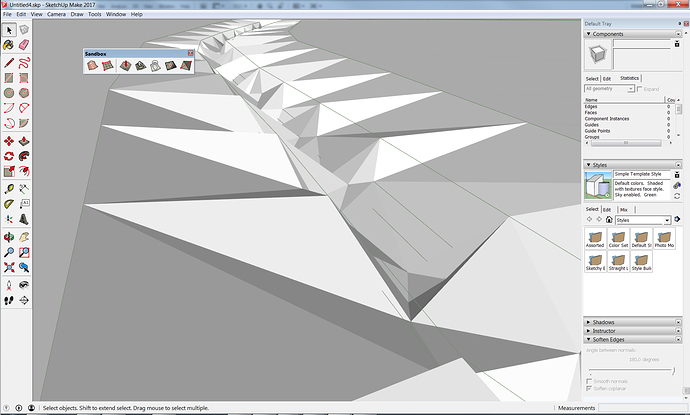Image resolution: width=690 pixels, height=415 pixels.
Task: Open the File menu
Action: pyautogui.click(x=7, y=14)
